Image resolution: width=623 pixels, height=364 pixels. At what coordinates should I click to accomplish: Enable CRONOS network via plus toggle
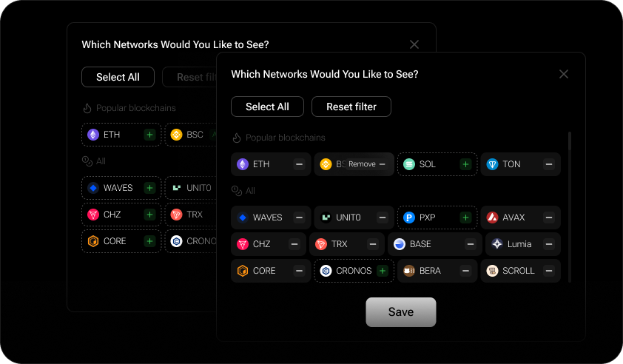pyautogui.click(x=383, y=271)
